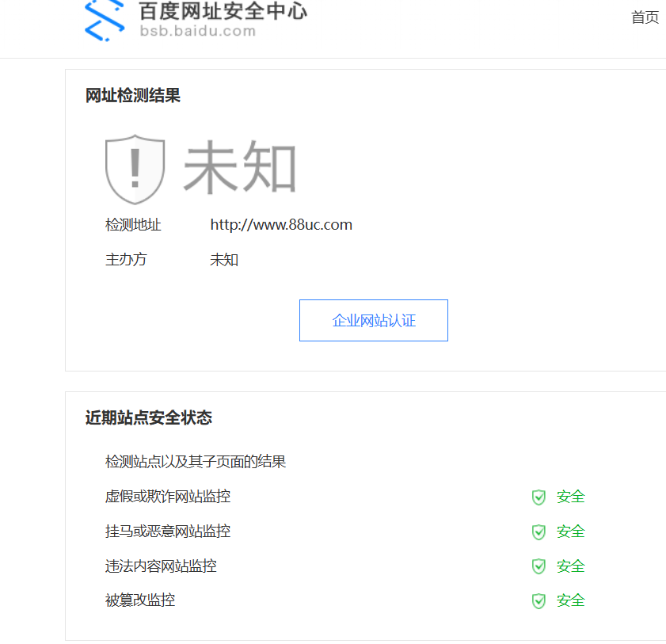Open the link http://www.88uc.com
Screen dimensions: 666x644
point(281,224)
